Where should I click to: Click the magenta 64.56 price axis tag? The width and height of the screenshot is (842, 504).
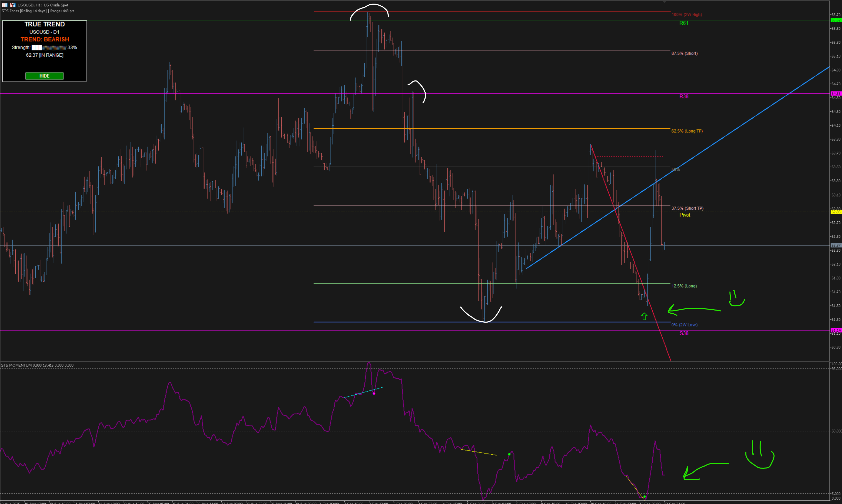836,94
